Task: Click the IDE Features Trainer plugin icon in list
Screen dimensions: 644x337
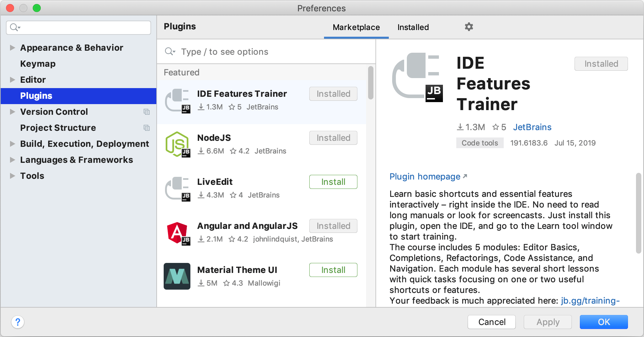Action: tap(177, 101)
